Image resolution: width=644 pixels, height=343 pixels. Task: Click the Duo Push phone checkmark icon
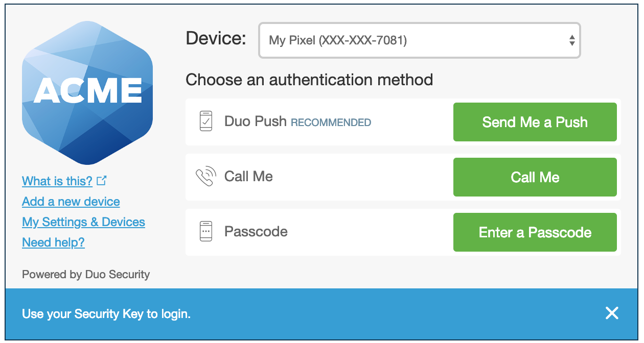point(205,121)
